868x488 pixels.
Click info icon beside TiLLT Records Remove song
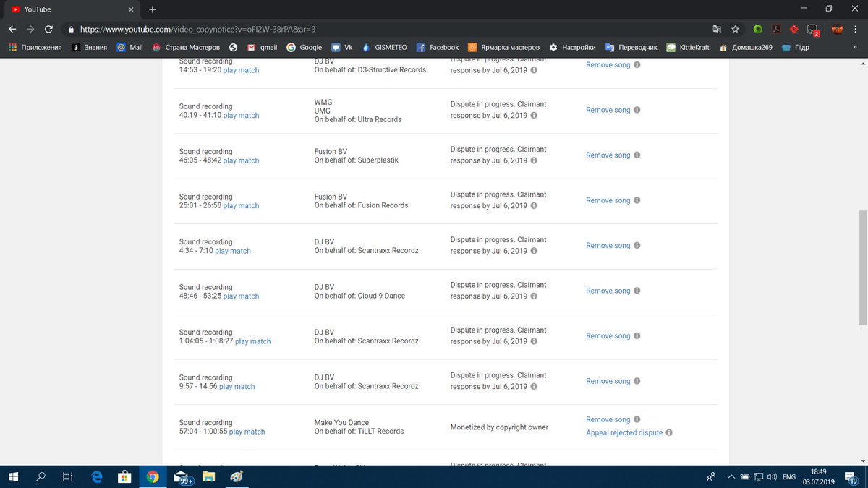[x=637, y=419]
